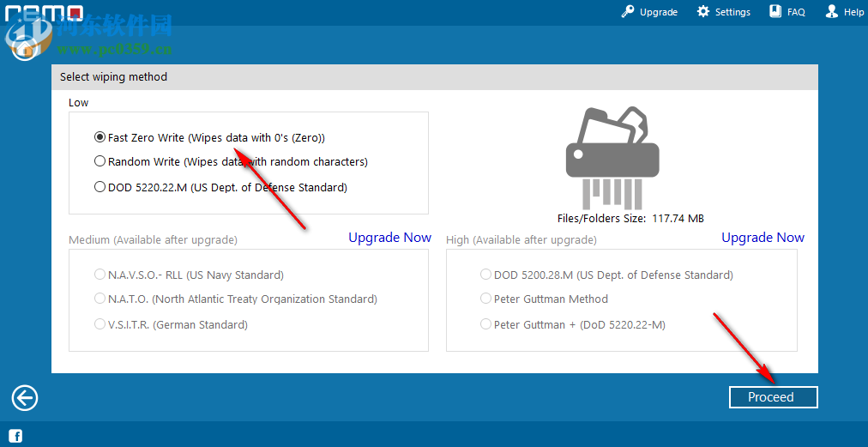868x447 pixels.
Task: Open the Settings menu text
Action: (x=733, y=12)
